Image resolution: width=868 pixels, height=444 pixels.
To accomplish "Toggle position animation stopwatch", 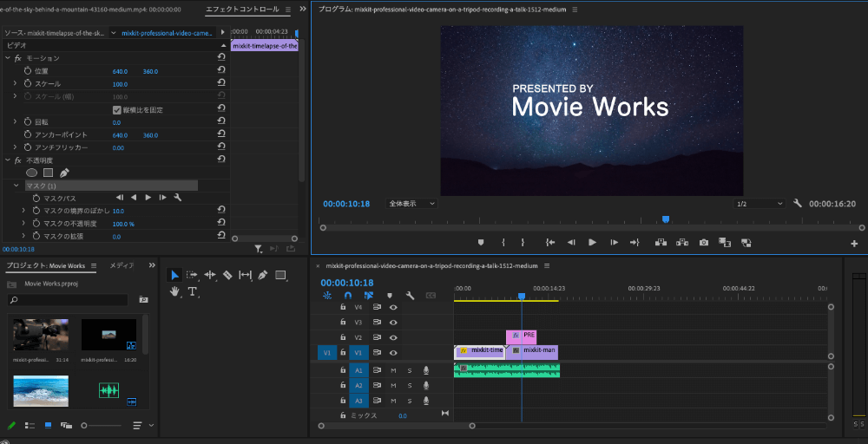I will (x=28, y=71).
